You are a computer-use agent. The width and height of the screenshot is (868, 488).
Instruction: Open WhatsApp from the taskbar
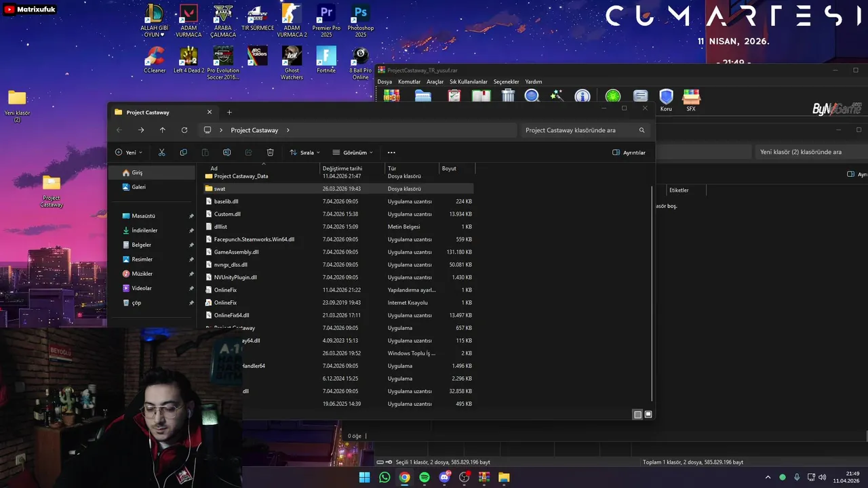click(x=384, y=477)
